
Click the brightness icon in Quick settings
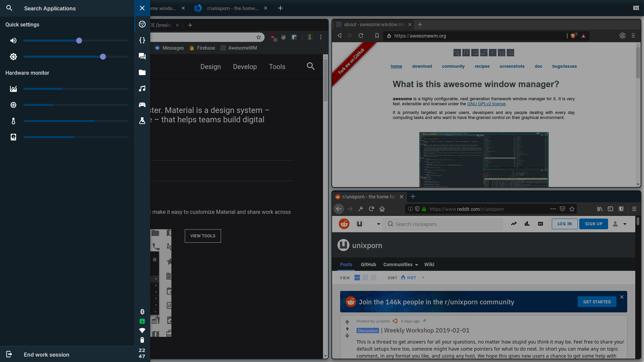pos(13,57)
